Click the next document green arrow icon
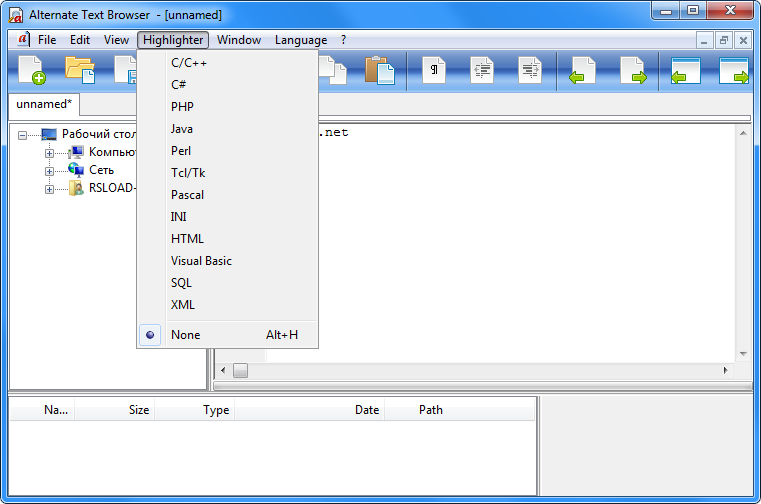Viewport: 761px width, 504px height. point(633,70)
